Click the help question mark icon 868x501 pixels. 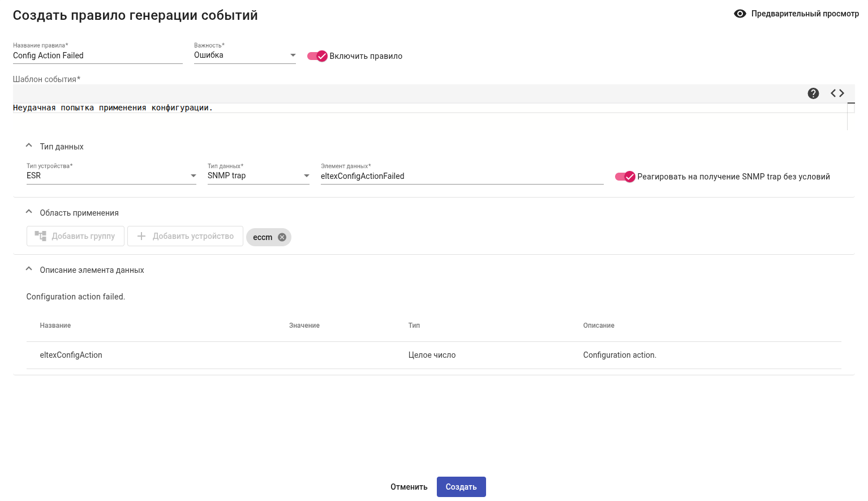(x=813, y=93)
